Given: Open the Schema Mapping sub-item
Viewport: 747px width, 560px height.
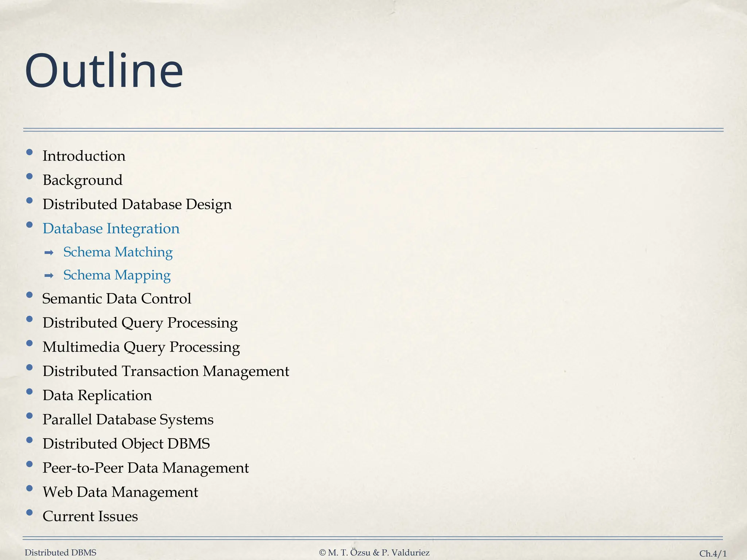Looking at the screenshot, I should [117, 275].
